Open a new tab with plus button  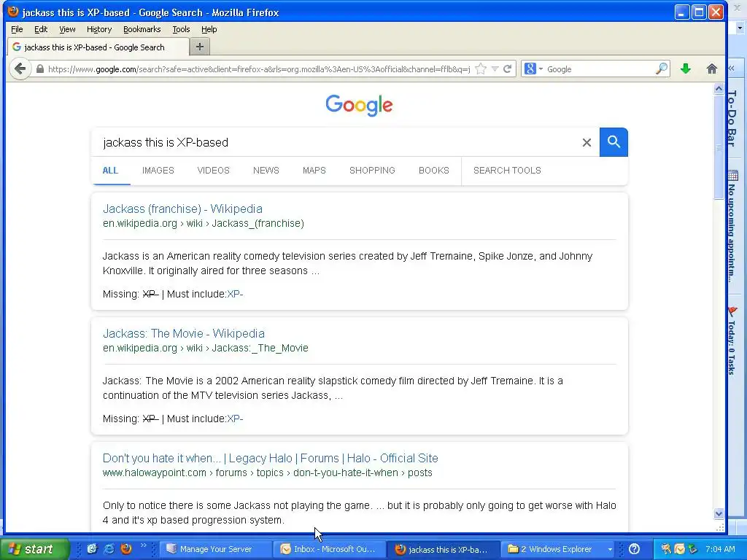[x=200, y=47]
